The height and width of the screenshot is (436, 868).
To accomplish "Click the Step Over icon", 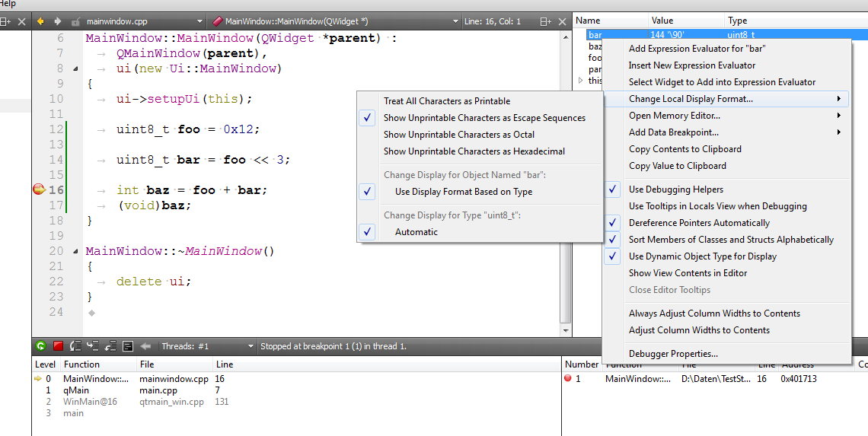I will [x=75, y=346].
